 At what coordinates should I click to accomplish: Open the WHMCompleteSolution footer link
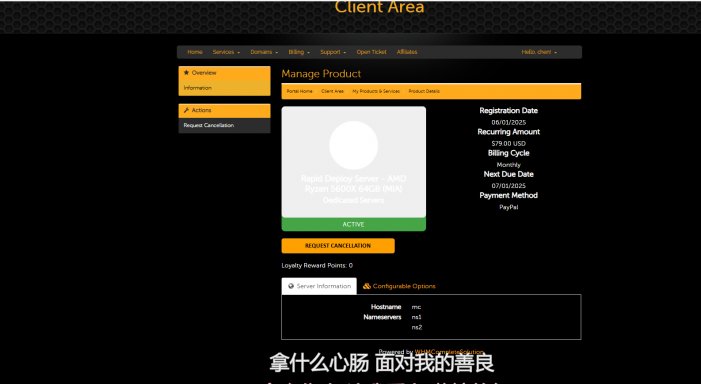coord(449,352)
